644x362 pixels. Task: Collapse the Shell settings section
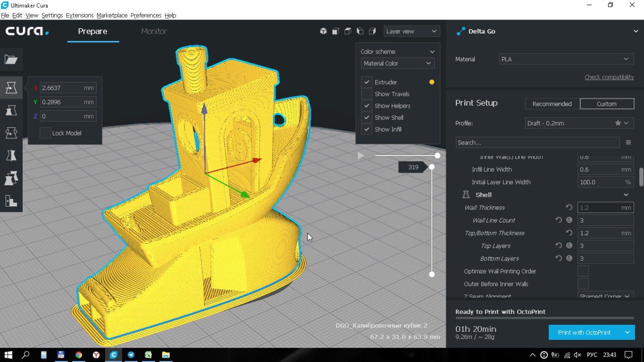click(626, 195)
